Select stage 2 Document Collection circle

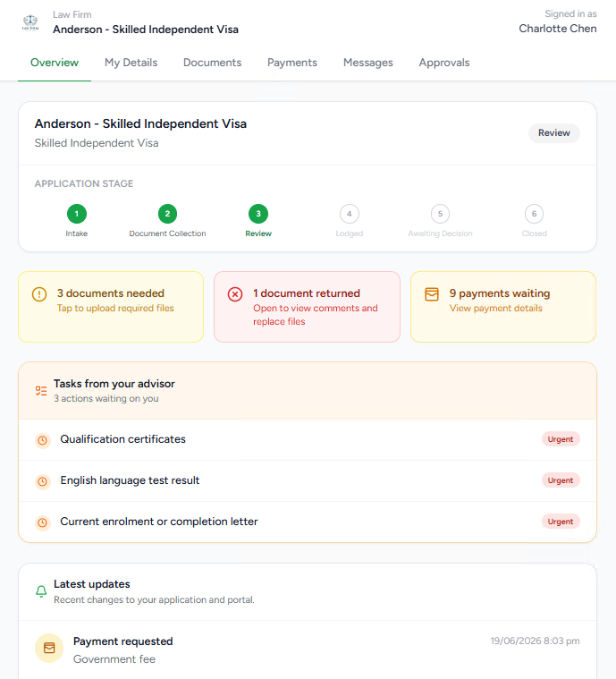(167, 214)
